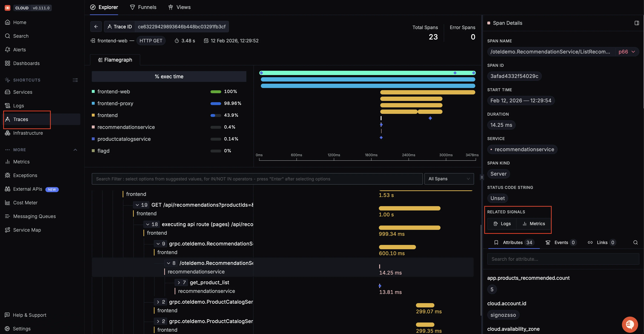The width and height of the screenshot is (644, 334).
Task: Open the Metrics page under MORE
Action: click(x=21, y=161)
